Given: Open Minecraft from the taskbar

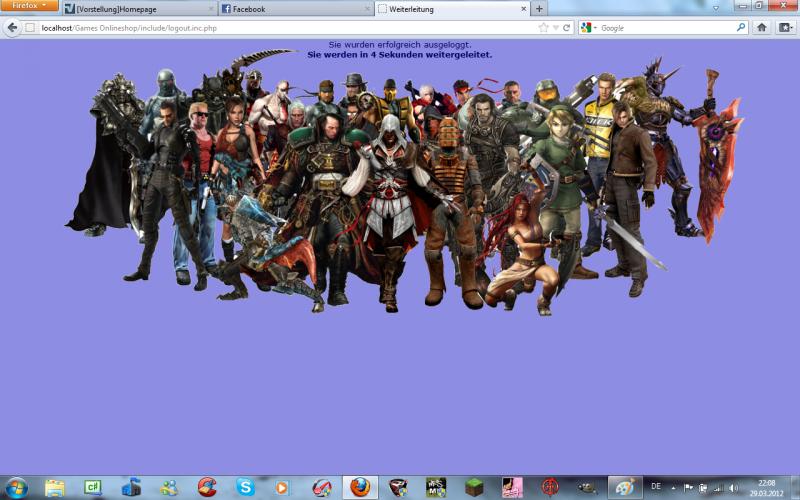Looking at the screenshot, I should [x=474, y=487].
